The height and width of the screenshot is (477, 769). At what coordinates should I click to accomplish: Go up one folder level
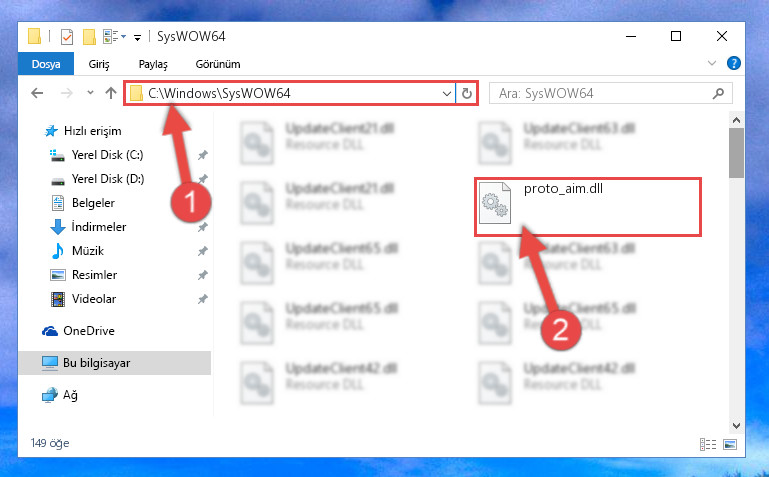coord(111,93)
